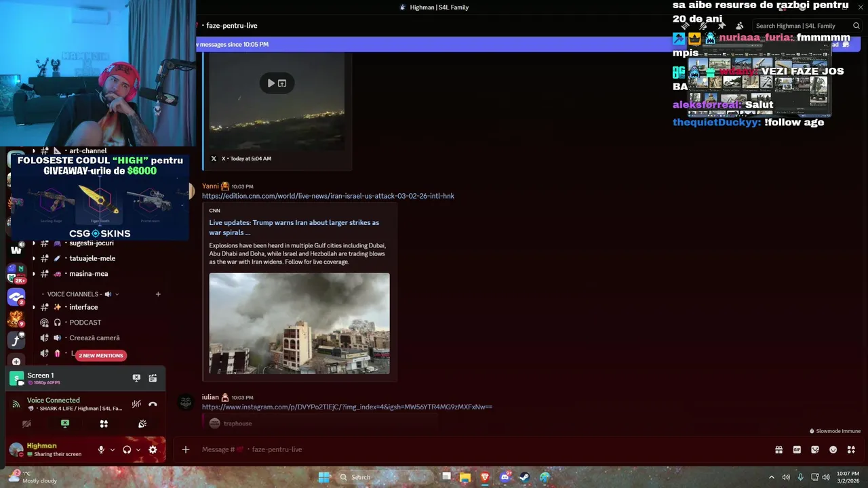Expand threads arrow beside masina-mea
This screenshot has width=868, height=488.
34,274
